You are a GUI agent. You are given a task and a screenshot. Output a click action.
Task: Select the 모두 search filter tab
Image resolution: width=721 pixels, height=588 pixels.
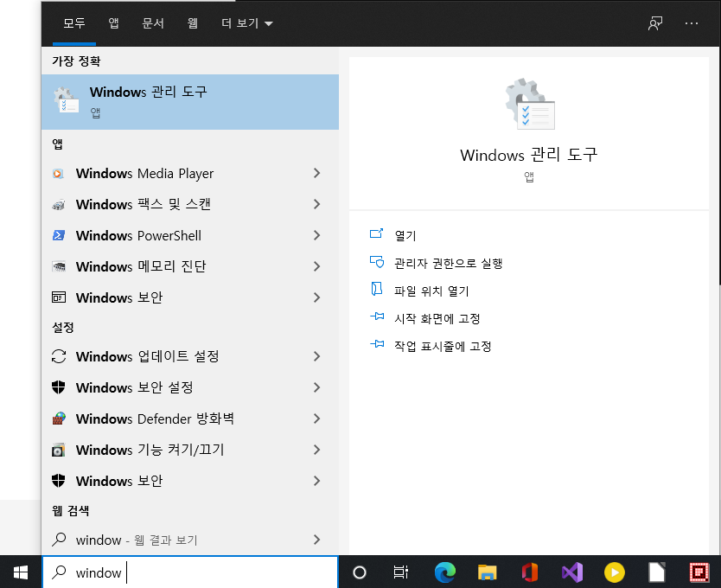click(x=74, y=23)
